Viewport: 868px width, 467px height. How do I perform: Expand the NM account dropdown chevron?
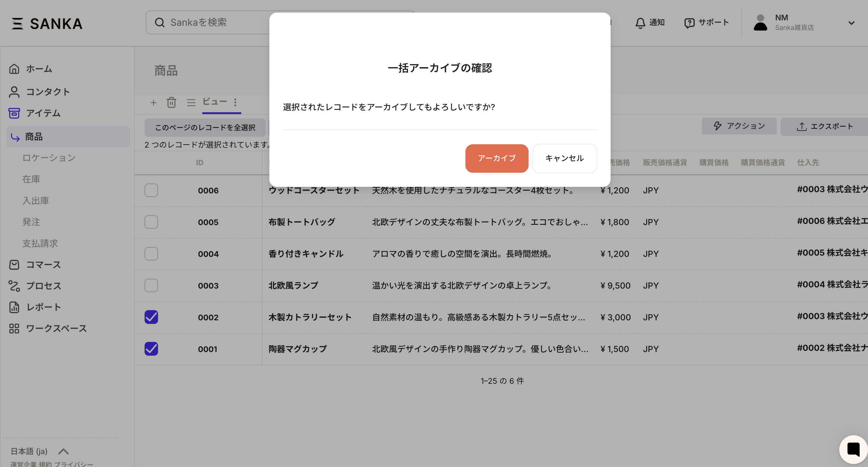click(x=851, y=23)
